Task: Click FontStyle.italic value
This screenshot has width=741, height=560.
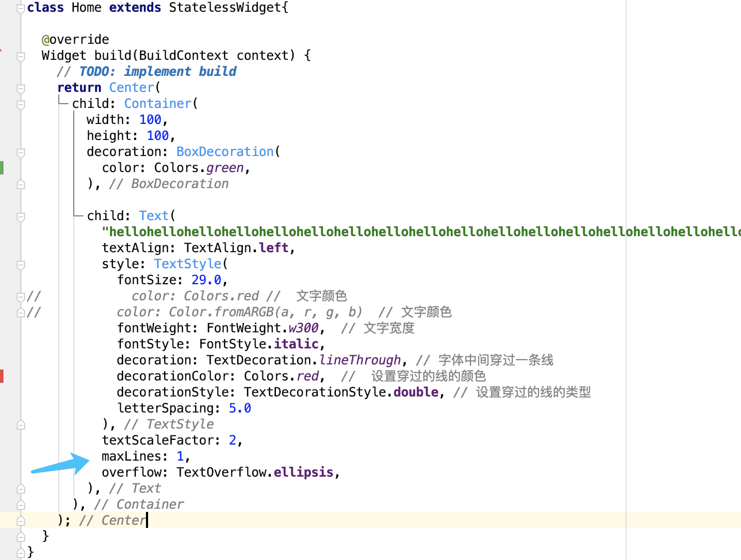Action: 259,344
